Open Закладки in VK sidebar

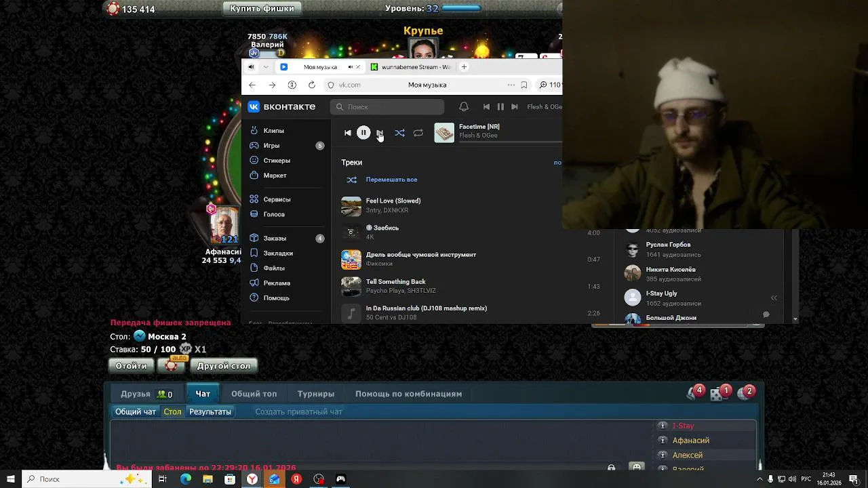click(278, 253)
